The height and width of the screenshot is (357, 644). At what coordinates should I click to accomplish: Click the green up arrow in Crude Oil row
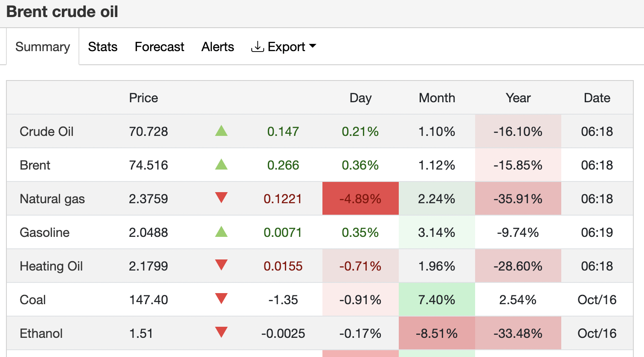pyautogui.click(x=221, y=130)
